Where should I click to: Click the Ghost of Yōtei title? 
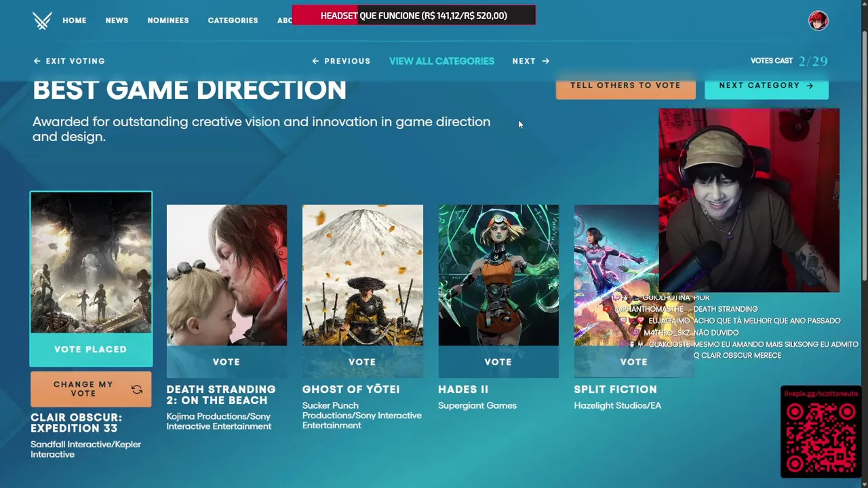[x=351, y=389]
